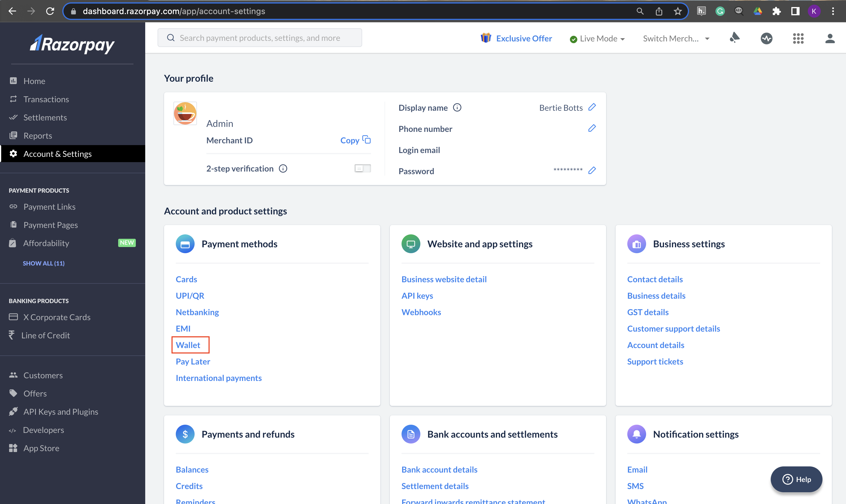Open the Live Mode dropdown
This screenshot has width=846, height=504.
pos(598,39)
